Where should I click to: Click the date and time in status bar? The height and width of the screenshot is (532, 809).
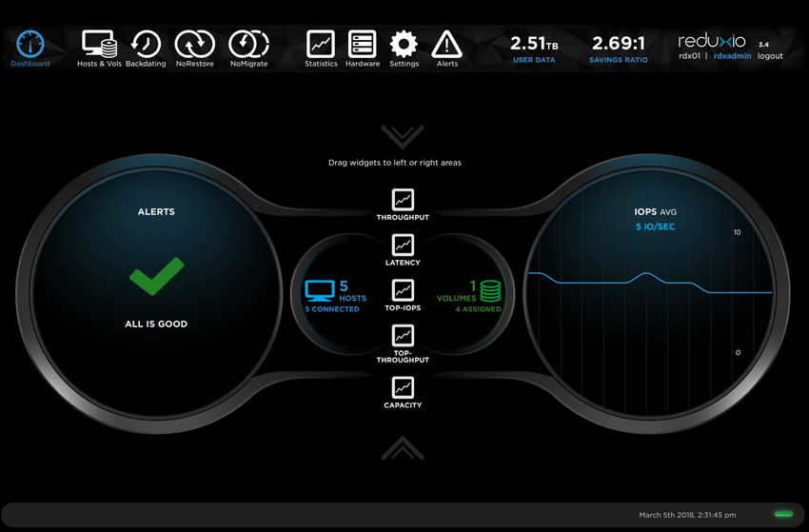(687, 515)
